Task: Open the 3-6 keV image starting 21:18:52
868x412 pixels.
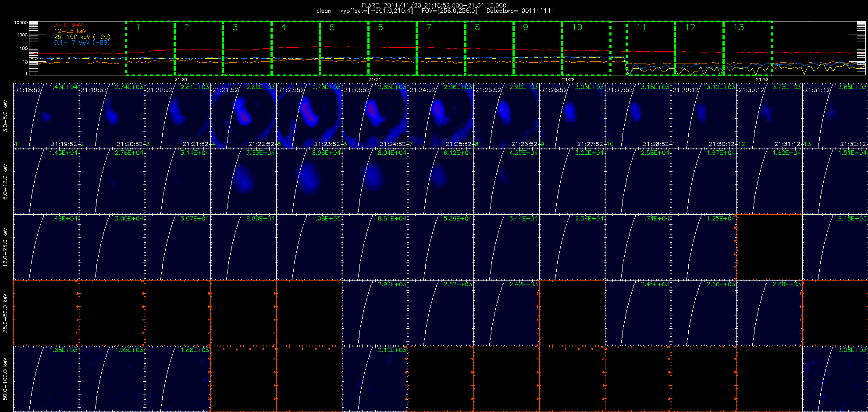Action: click(x=46, y=116)
